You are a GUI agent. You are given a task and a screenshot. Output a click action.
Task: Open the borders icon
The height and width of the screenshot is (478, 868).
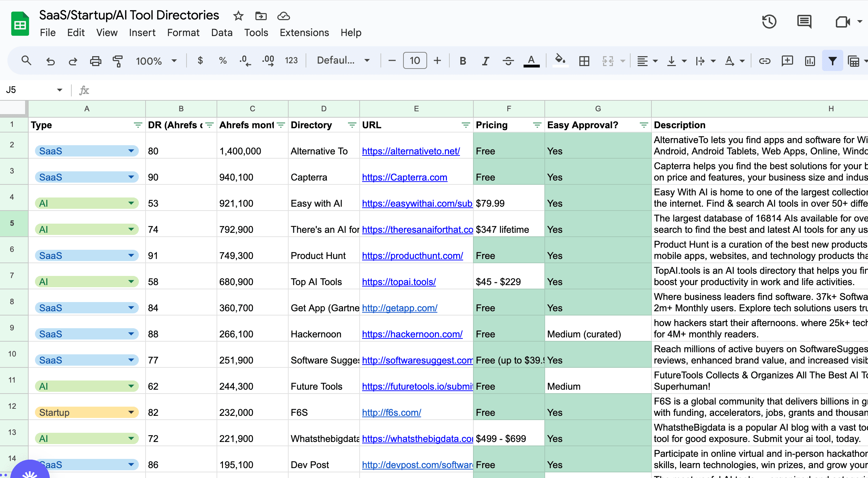click(584, 61)
